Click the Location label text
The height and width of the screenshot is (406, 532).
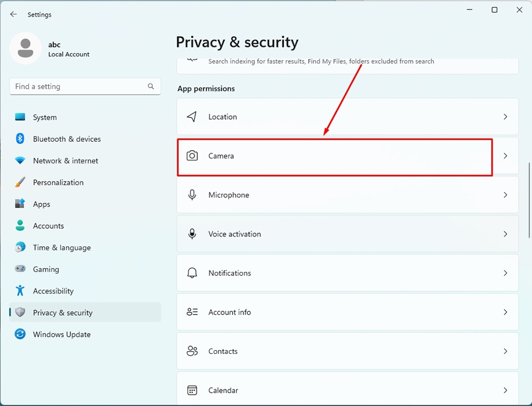click(x=223, y=117)
